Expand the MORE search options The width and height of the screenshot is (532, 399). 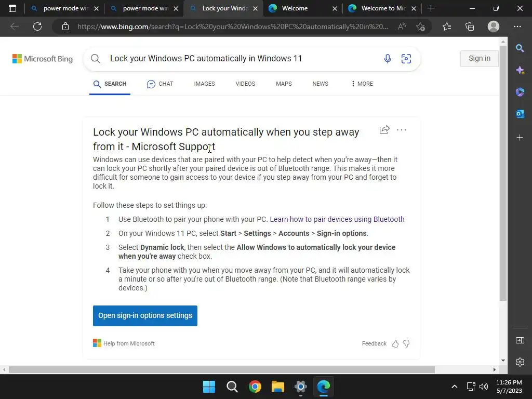pos(362,84)
